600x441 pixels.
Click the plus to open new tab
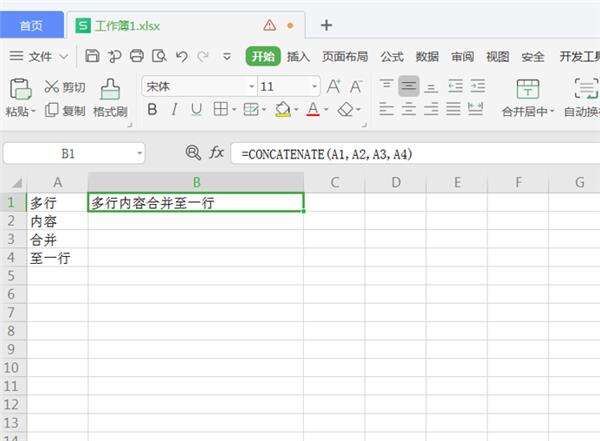tap(326, 25)
